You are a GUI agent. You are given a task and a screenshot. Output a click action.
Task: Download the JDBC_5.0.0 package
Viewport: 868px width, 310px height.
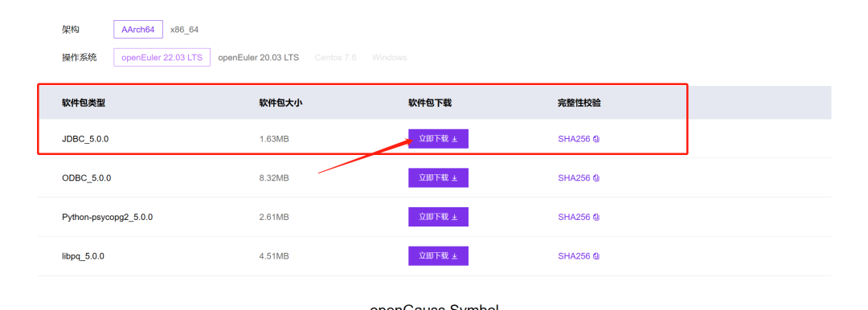(x=439, y=139)
